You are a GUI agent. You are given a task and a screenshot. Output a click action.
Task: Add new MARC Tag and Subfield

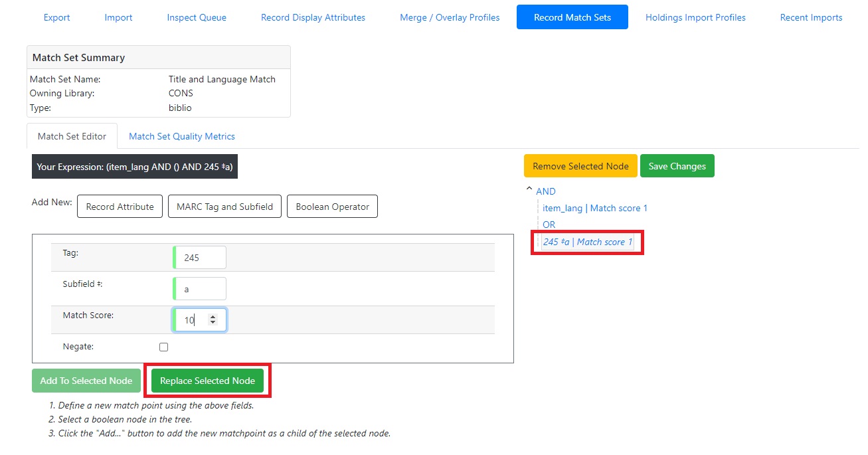tap(224, 207)
